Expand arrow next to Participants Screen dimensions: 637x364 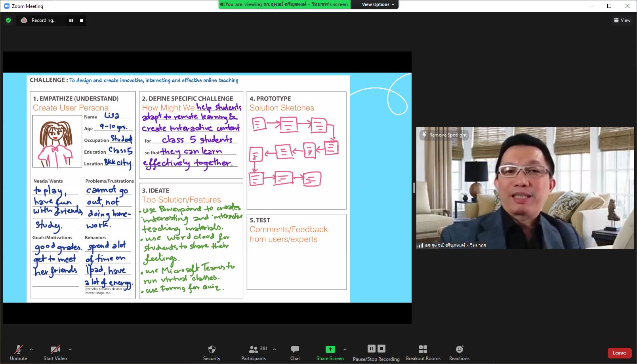tap(275, 349)
